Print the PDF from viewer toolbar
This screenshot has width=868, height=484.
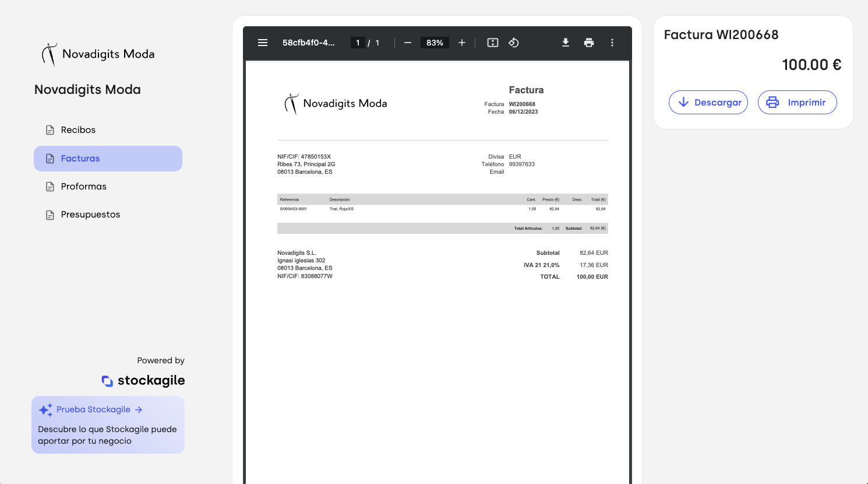click(x=589, y=43)
